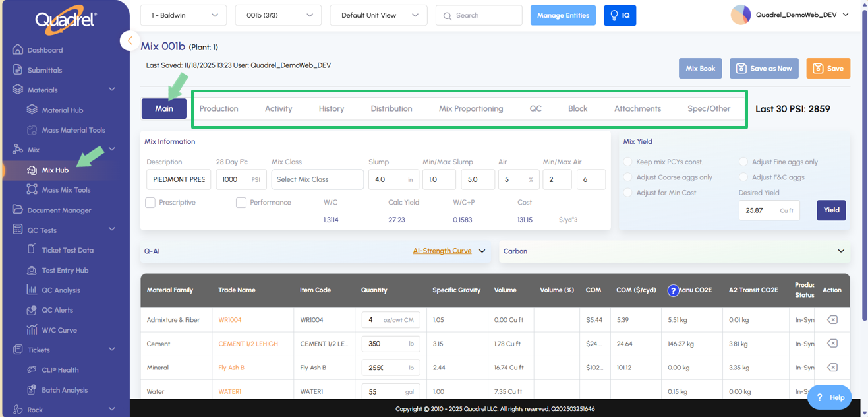868x417 pixels.
Task: Open the 001b (3/3) mix dropdown
Action: click(x=278, y=15)
